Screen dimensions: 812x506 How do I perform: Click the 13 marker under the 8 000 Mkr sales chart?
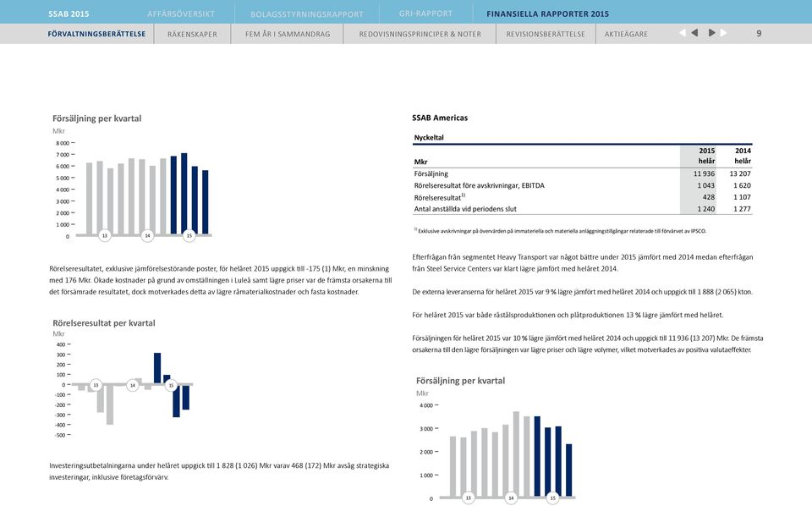105,235
